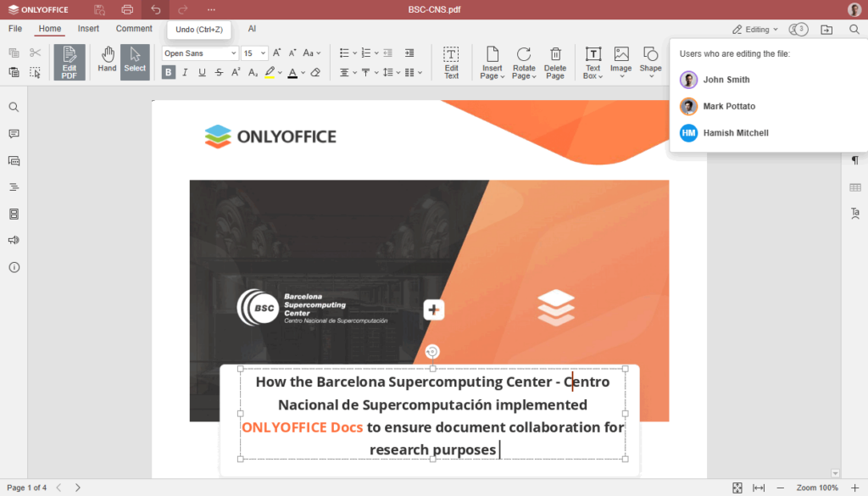Switch to the Insert tab
868x496 pixels.
pyautogui.click(x=88, y=28)
